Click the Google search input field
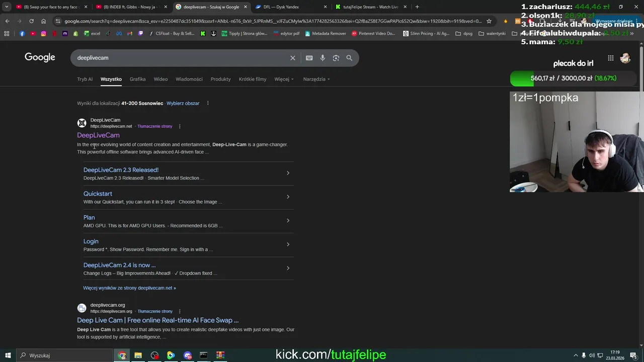 [181, 58]
